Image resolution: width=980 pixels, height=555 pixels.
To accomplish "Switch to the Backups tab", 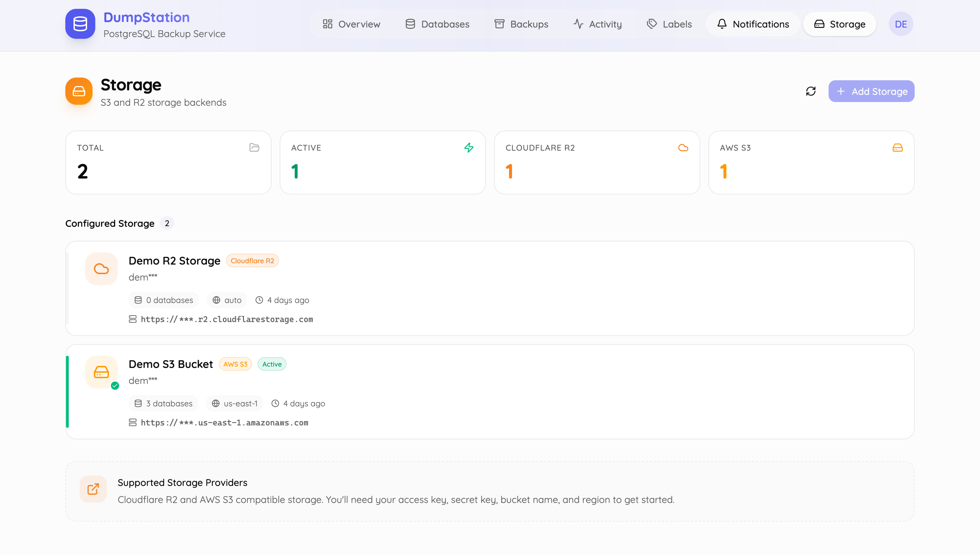I will pyautogui.click(x=521, y=24).
